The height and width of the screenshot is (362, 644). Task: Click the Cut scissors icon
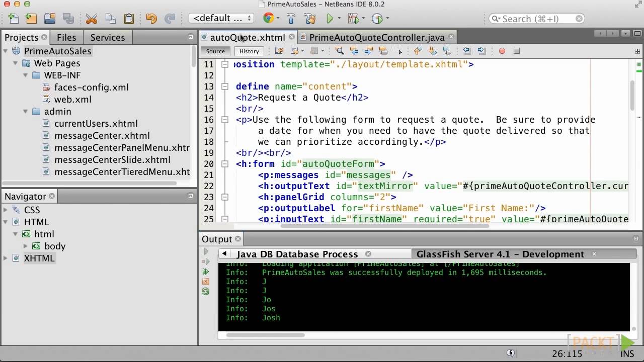pyautogui.click(x=91, y=19)
